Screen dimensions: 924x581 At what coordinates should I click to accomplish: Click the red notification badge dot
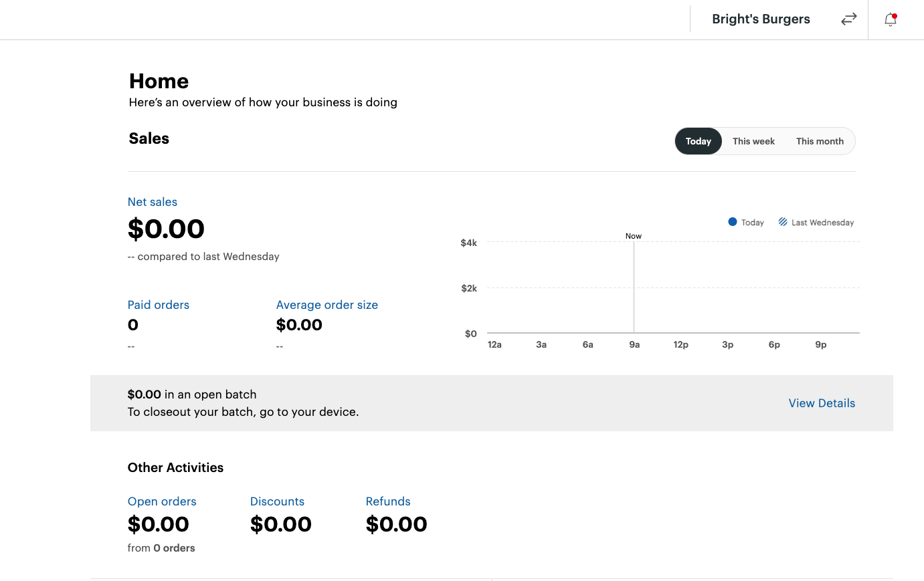pos(896,13)
